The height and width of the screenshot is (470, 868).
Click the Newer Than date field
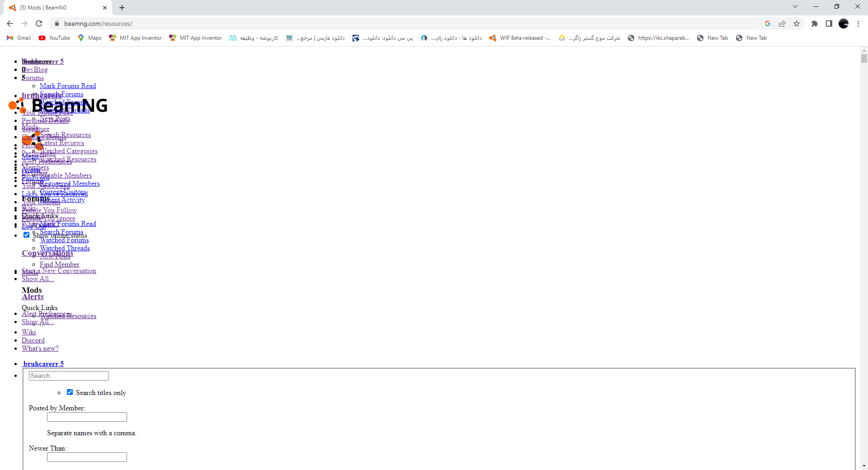(87, 457)
